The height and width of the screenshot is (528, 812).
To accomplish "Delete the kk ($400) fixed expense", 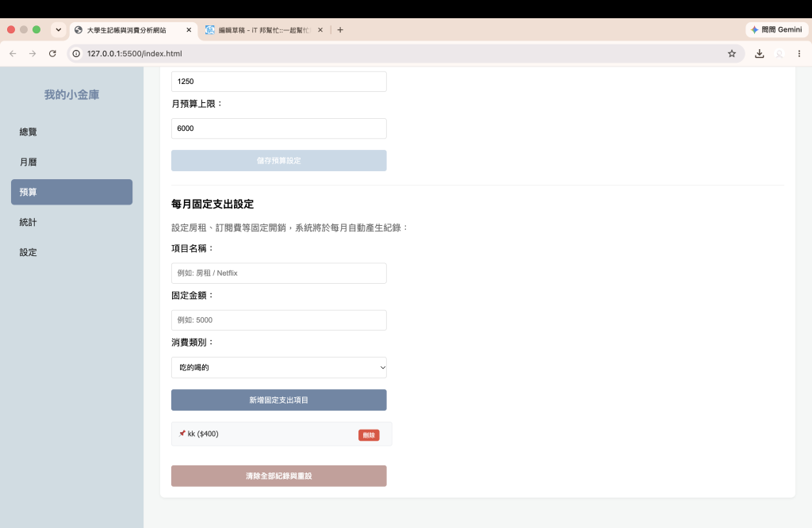I will pos(369,435).
